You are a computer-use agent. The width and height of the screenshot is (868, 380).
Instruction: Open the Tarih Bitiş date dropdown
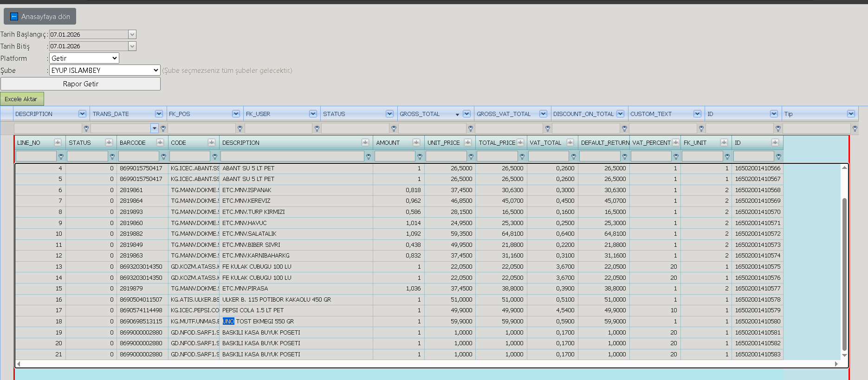[132, 46]
